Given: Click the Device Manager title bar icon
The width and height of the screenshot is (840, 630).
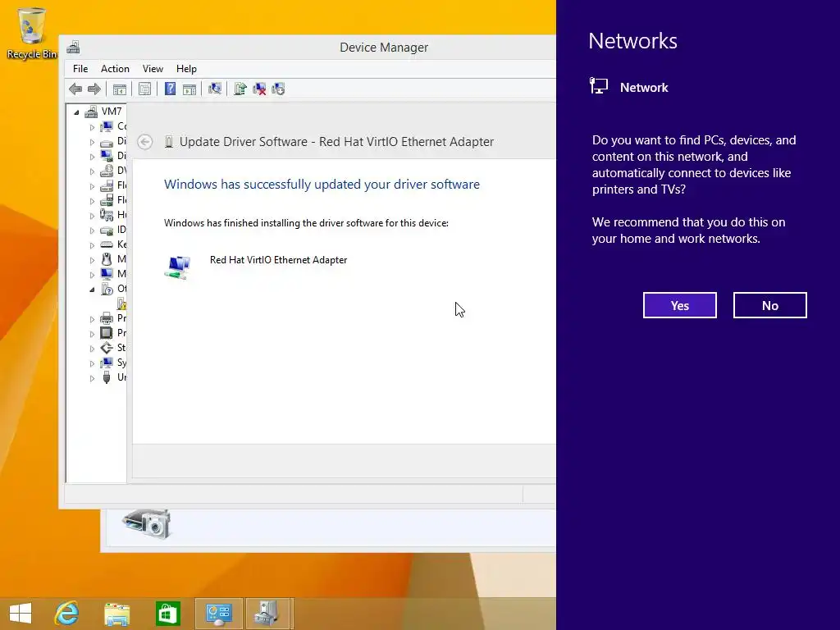Looking at the screenshot, I should [73, 47].
